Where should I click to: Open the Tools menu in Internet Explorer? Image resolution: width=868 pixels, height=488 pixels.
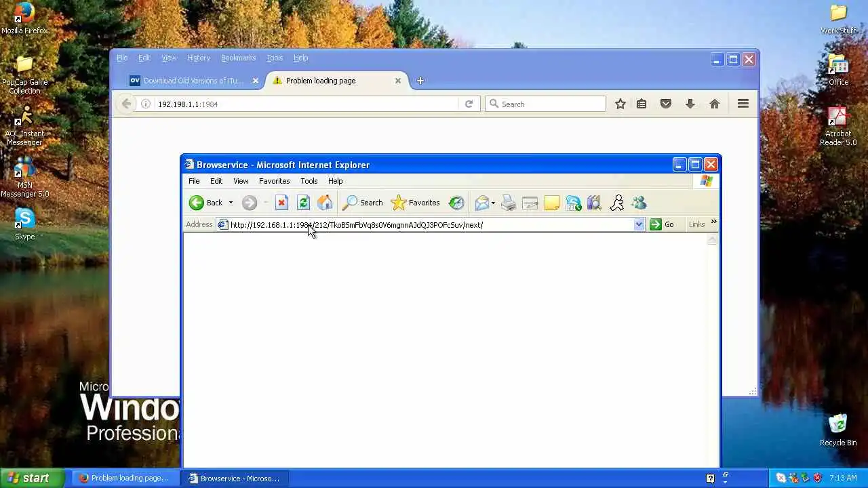coord(309,181)
